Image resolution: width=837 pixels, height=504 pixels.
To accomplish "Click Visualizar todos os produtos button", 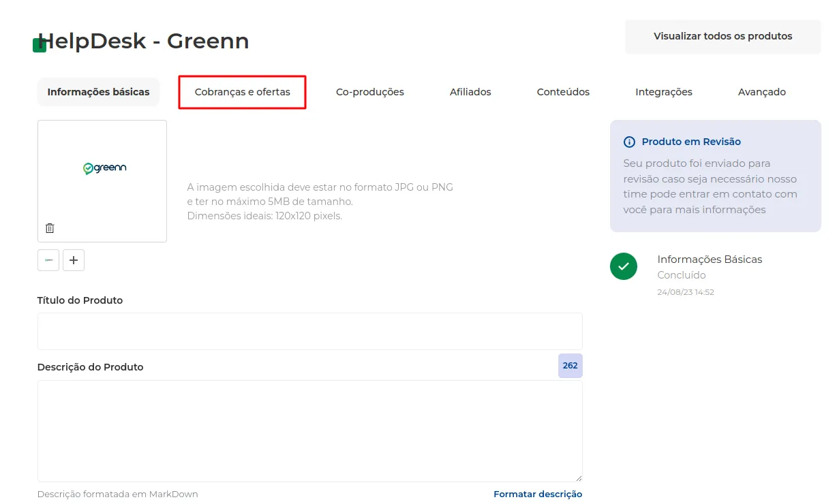I will pyautogui.click(x=723, y=37).
